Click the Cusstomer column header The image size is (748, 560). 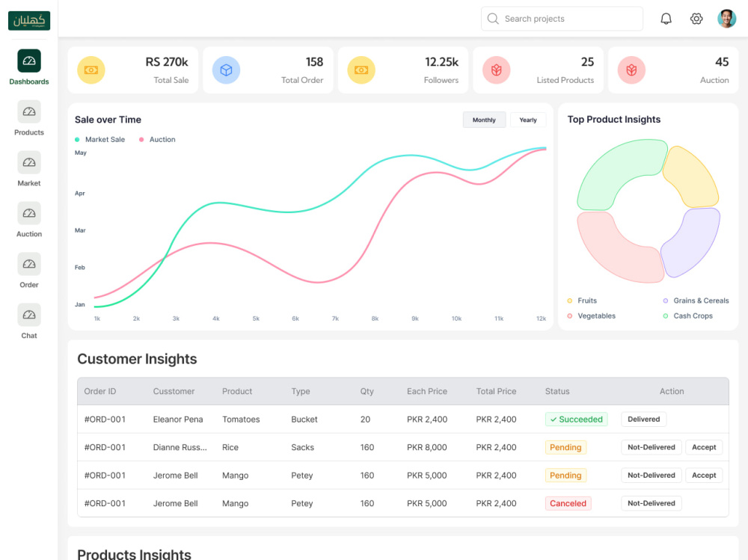(174, 391)
